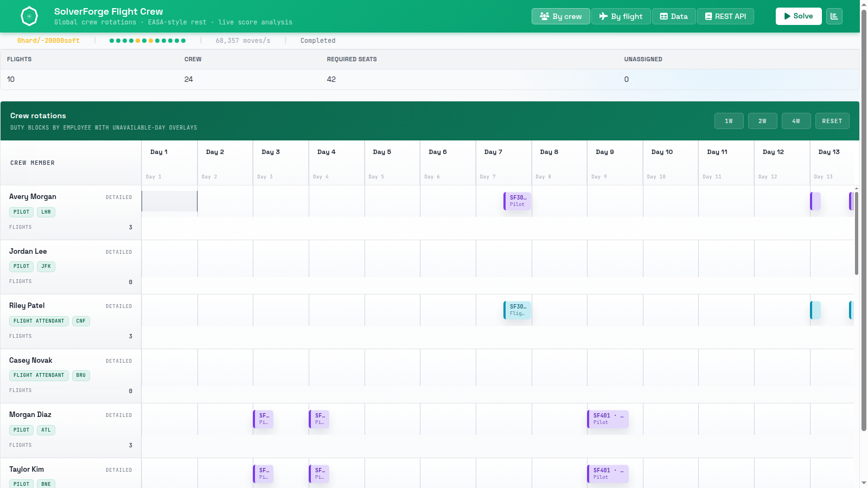The width and height of the screenshot is (868, 488).
Task: Click Avery Morgan's DETAILED label
Action: point(119,197)
